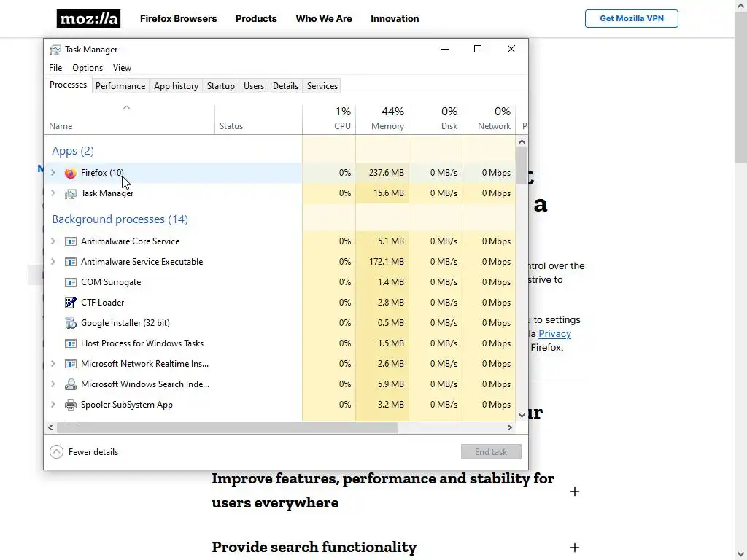The height and width of the screenshot is (560, 747).
Task: Open the File menu
Action: coord(55,68)
